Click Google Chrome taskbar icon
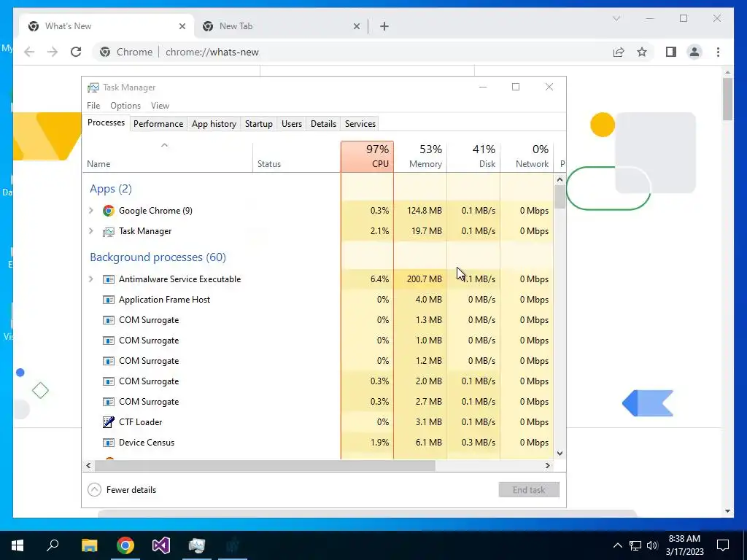747x560 pixels. [125, 545]
